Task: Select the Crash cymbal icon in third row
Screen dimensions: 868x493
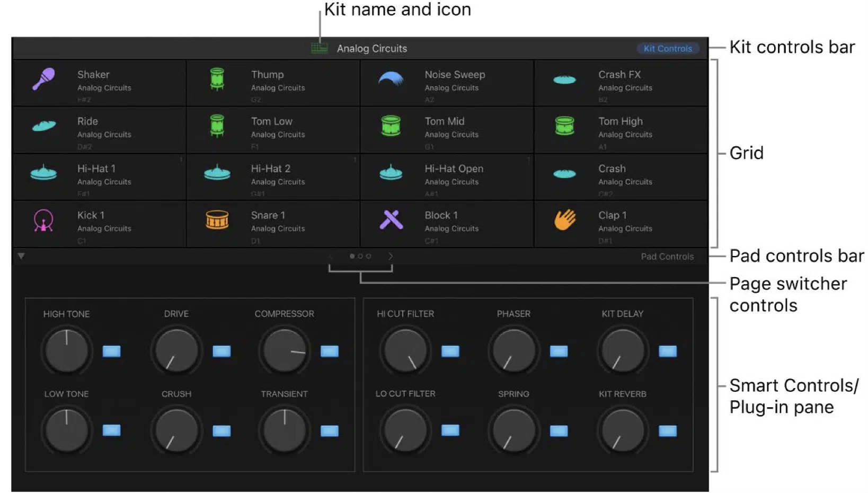Action: [564, 173]
